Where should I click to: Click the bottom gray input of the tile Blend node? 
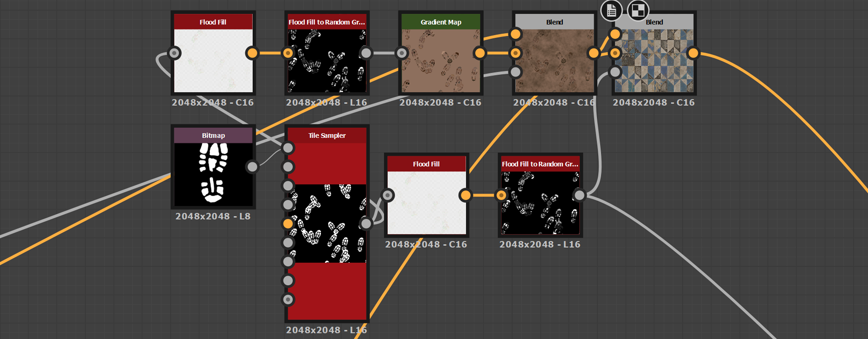(x=615, y=72)
